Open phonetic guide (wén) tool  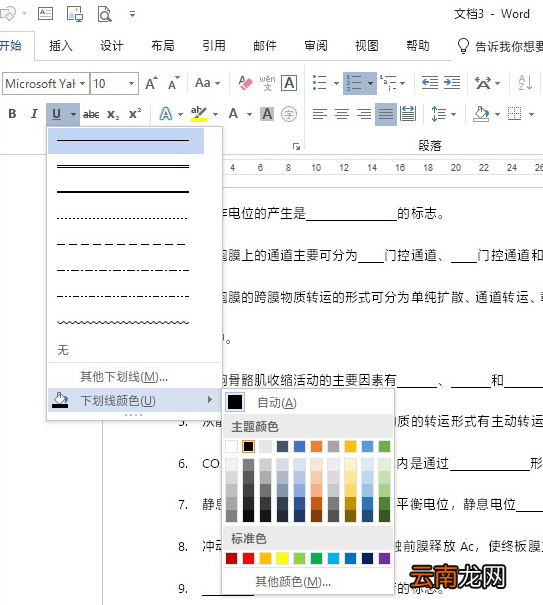click(267, 83)
